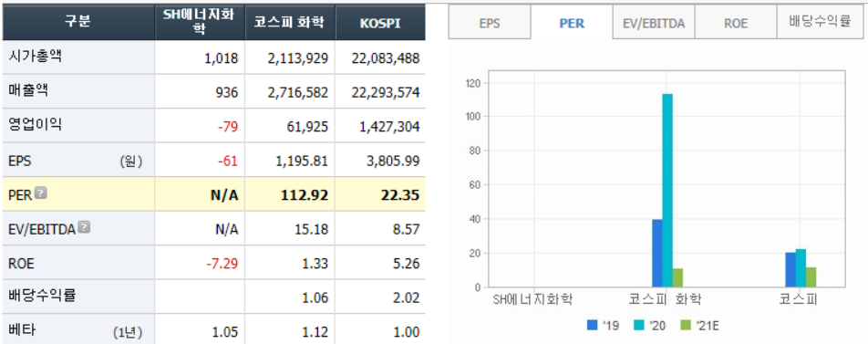The height and width of the screenshot is (344, 868).
Task: Select the PER chart tab
Action: tap(572, 23)
